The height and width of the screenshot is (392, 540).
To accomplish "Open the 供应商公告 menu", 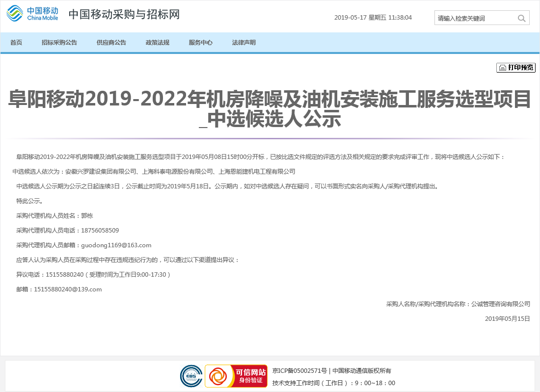I will [x=111, y=43].
